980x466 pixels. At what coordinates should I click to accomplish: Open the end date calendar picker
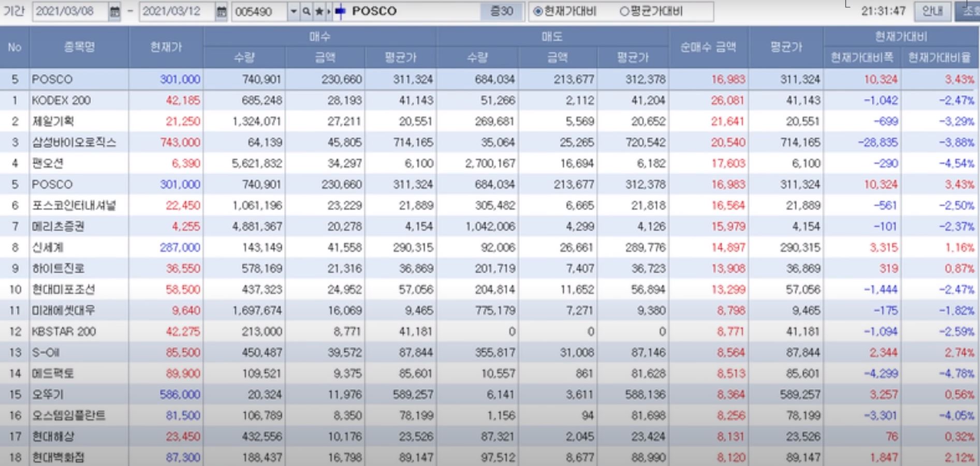pyautogui.click(x=221, y=11)
